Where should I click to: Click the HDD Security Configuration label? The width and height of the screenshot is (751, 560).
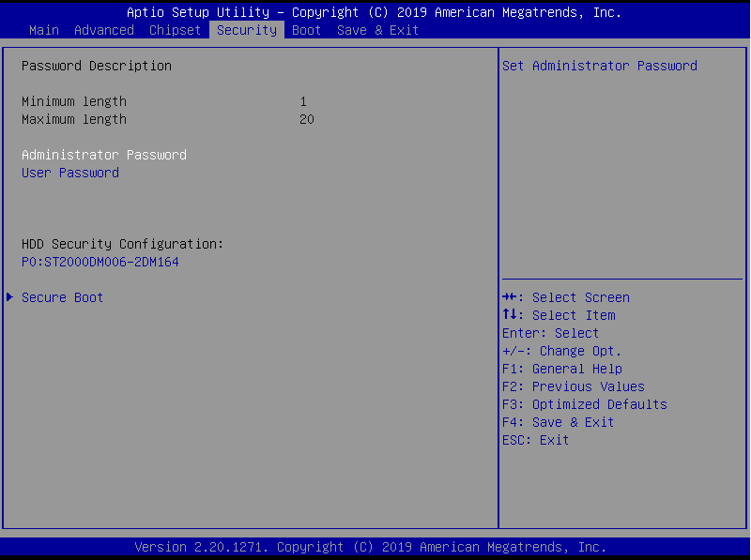click(122, 244)
